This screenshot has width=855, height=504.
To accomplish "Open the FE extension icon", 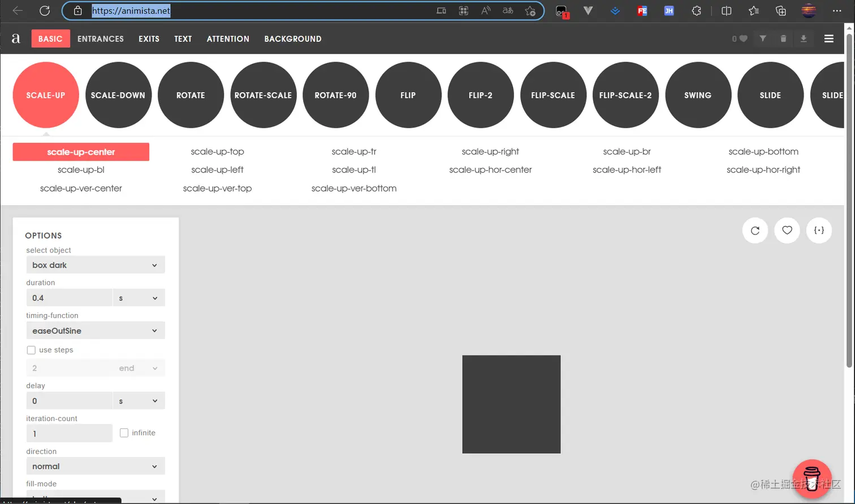I will click(x=642, y=11).
